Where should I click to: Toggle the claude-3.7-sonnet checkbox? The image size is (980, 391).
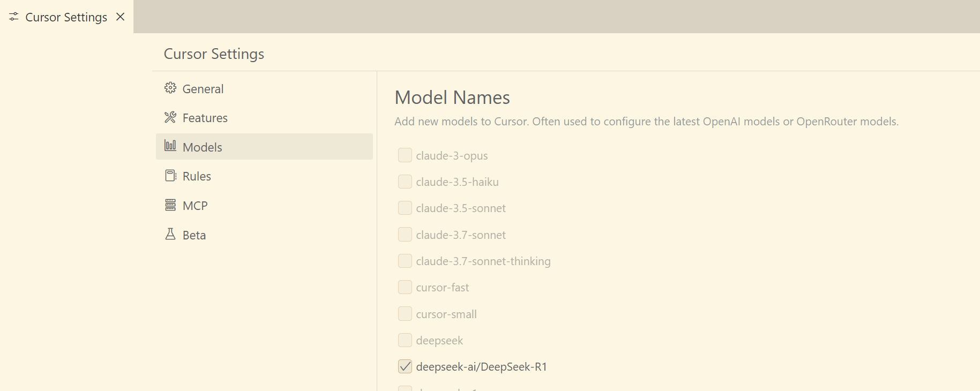click(405, 235)
